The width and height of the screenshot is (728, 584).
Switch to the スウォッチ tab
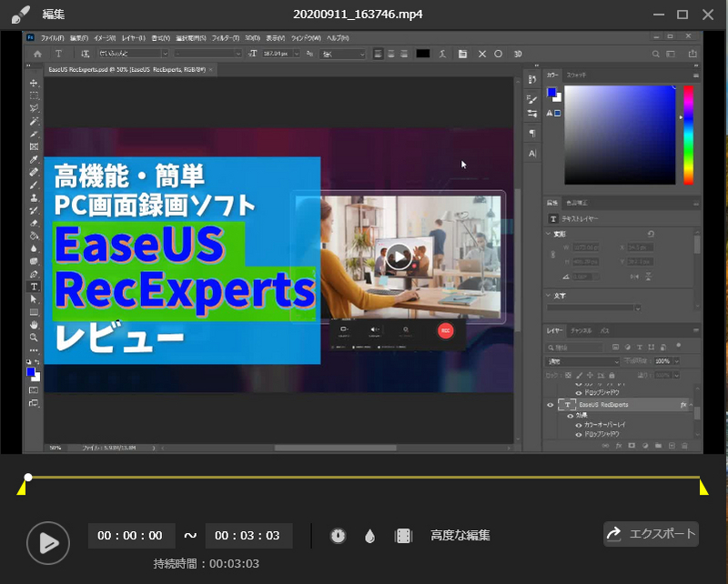(x=576, y=75)
